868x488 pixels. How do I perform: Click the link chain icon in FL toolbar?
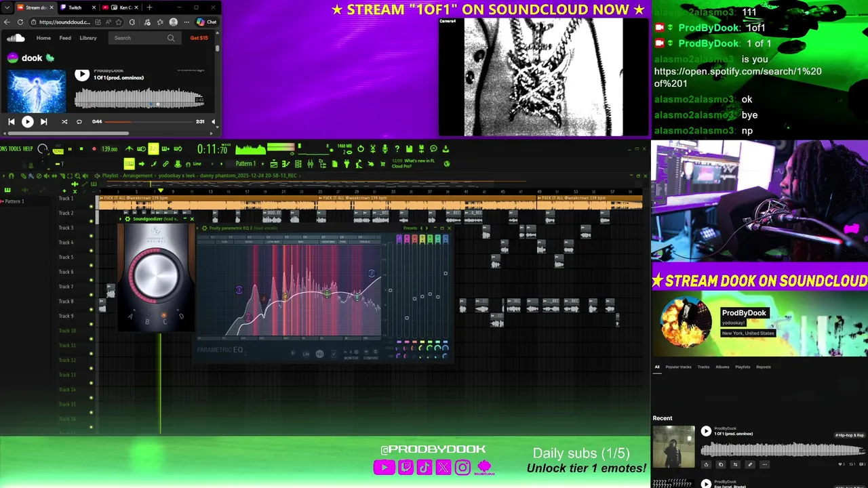point(165,163)
